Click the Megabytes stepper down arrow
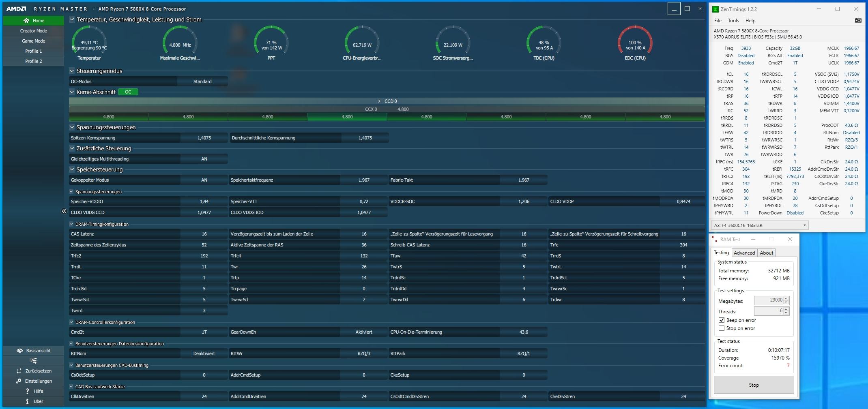868x409 pixels. 786,302
